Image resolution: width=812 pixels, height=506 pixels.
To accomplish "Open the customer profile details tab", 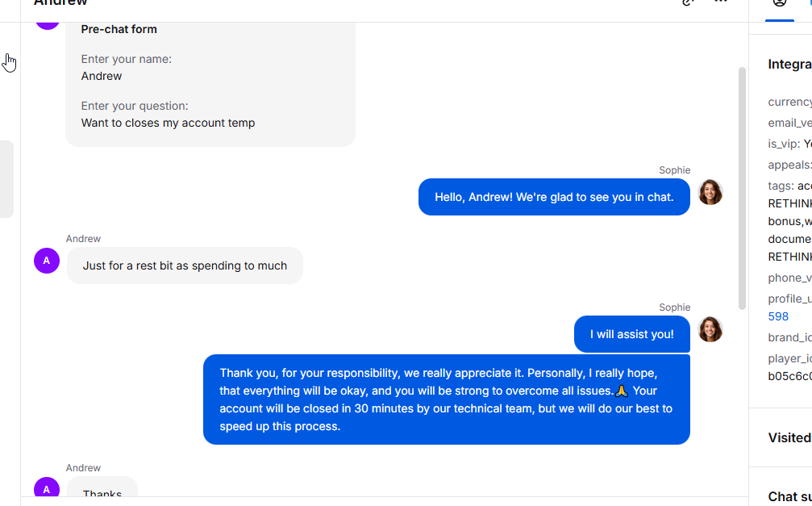I will click(779, 4).
